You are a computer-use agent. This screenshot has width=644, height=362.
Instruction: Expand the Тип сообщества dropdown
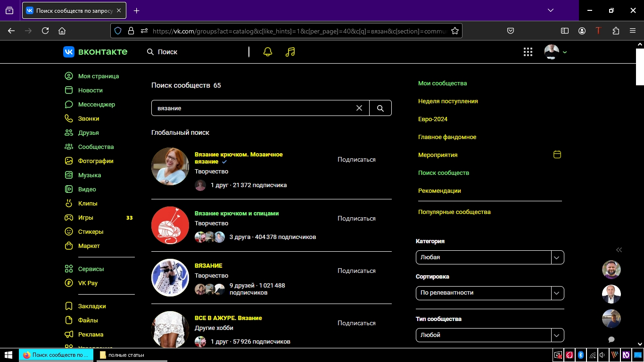(490, 335)
